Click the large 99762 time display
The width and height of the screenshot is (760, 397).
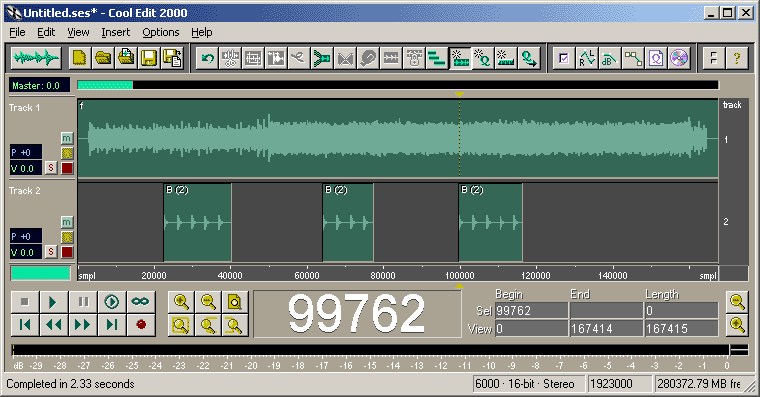click(357, 314)
